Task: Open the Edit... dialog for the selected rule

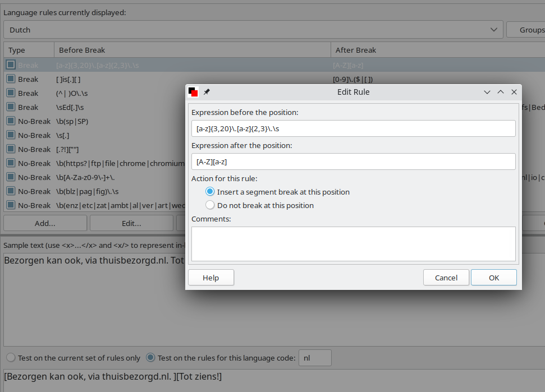Action: tap(131, 223)
